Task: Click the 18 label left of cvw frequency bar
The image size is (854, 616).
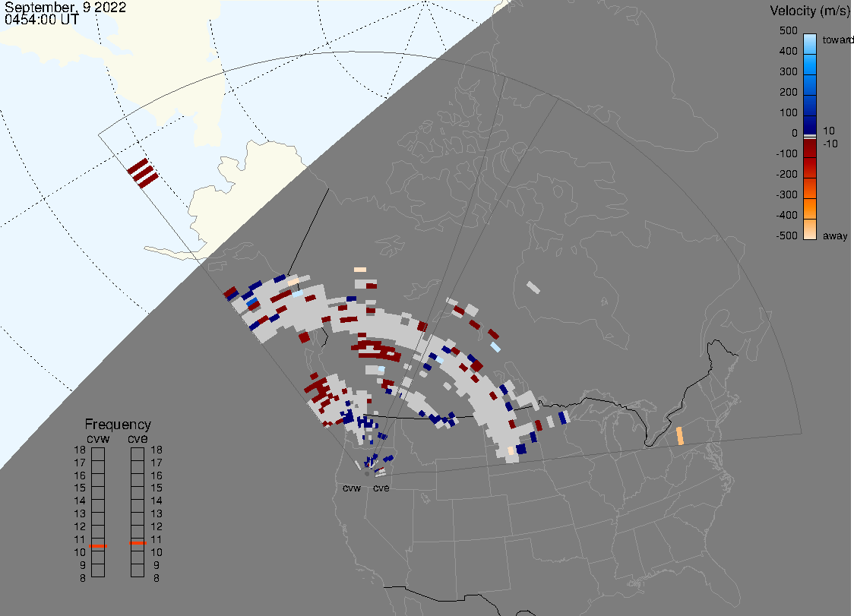Action: tap(80, 450)
